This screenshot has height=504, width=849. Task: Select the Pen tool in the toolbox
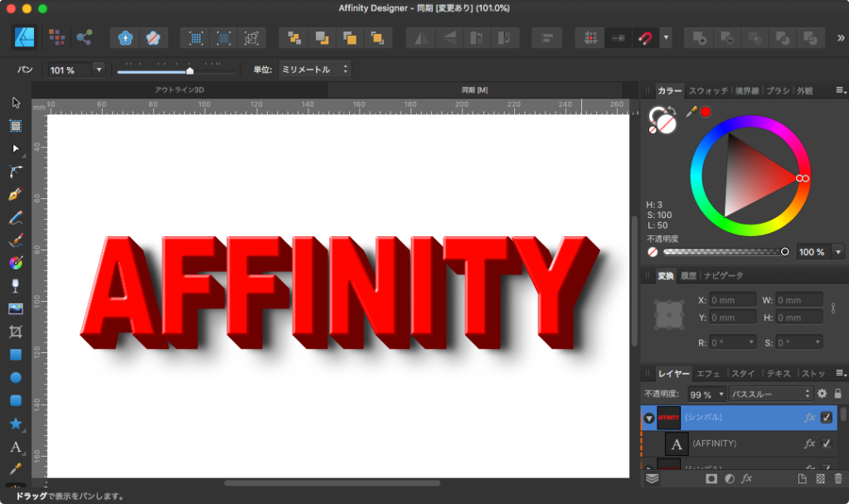point(15,195)
